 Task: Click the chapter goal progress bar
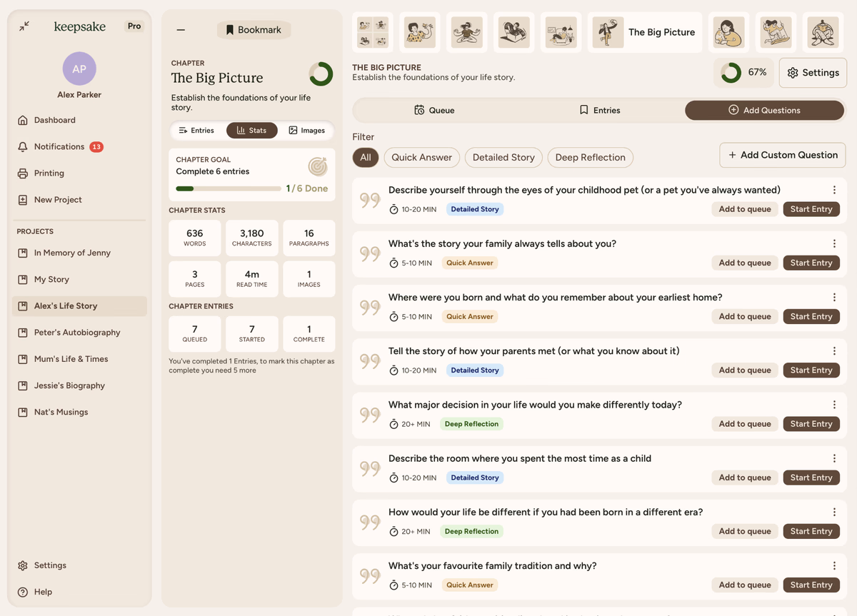point(228,189)
